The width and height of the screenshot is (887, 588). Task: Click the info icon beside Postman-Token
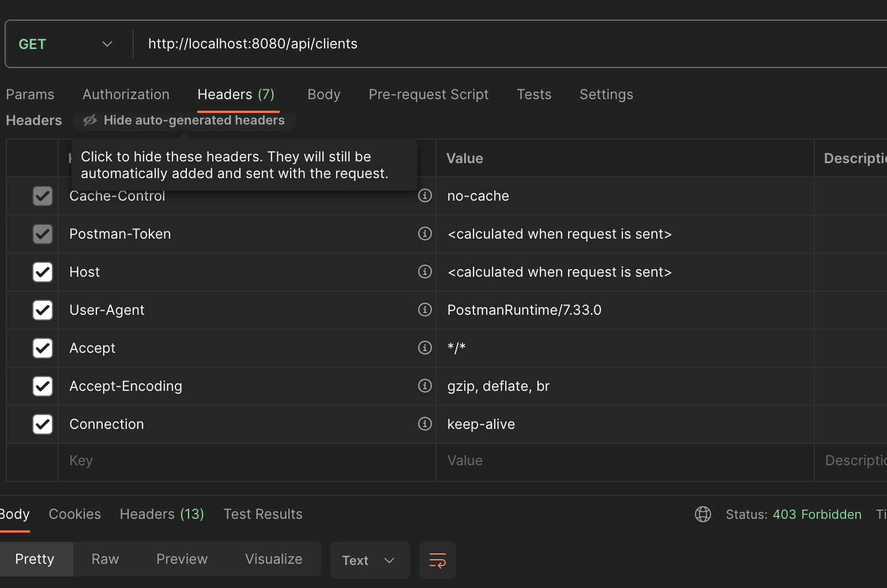(x=425, y=234)
